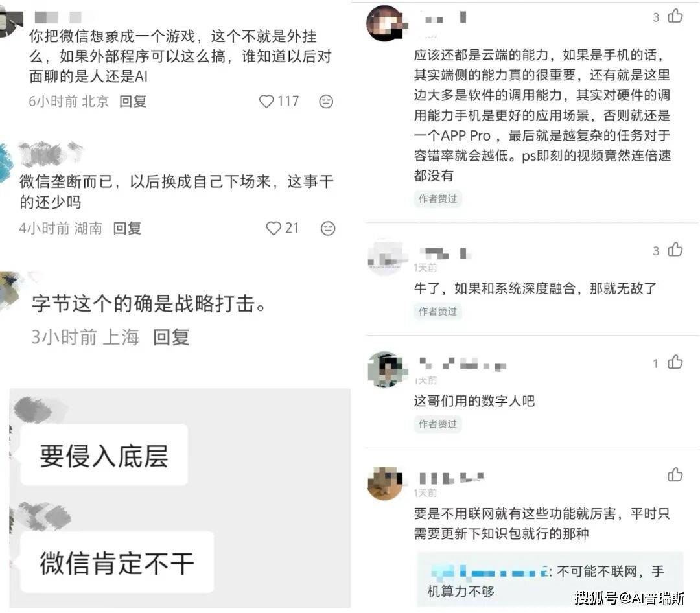
Task: Thumbs-up the 牛了 system integration comment
Action: (x=675, y=249)
